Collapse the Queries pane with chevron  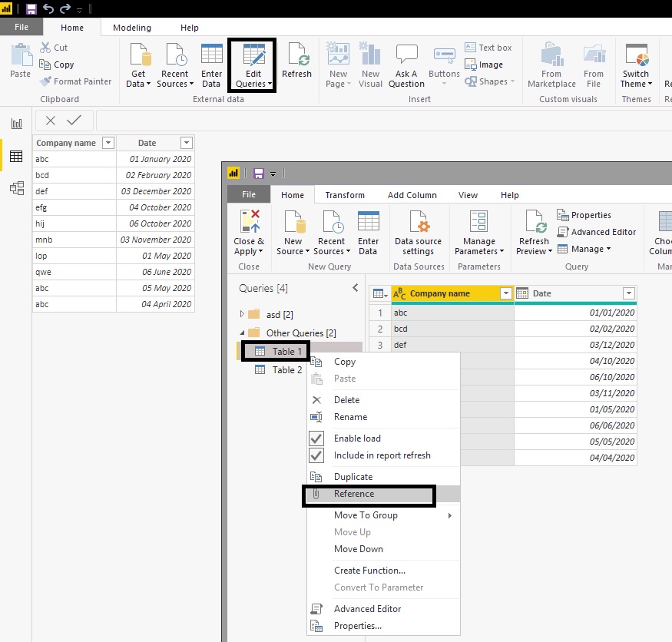356,287
